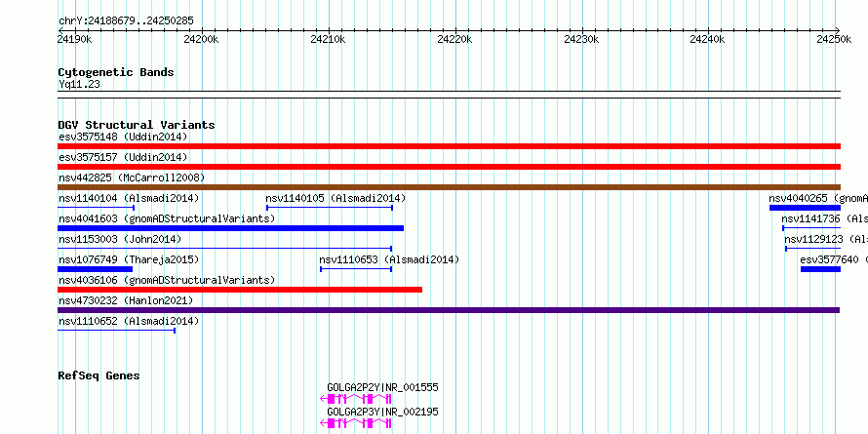The height and width of the screenshot is (434, 868).
Task: Click the brown nsv442825 variant bar
Action: tap(449, 187)
